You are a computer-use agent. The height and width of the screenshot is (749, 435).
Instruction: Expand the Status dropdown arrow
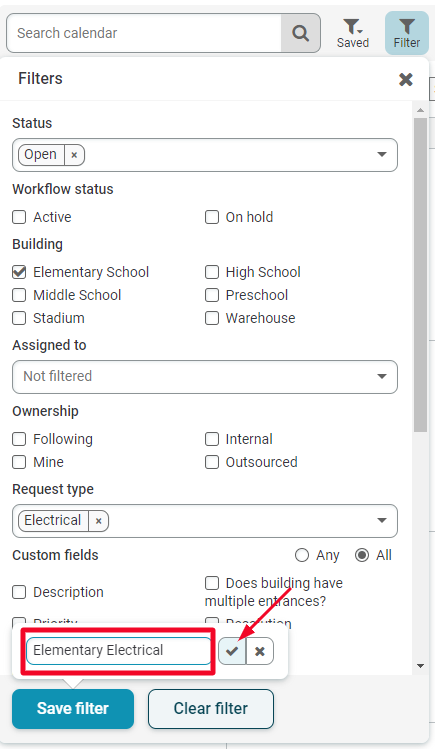pyautogui.click(x=382, y=154)
